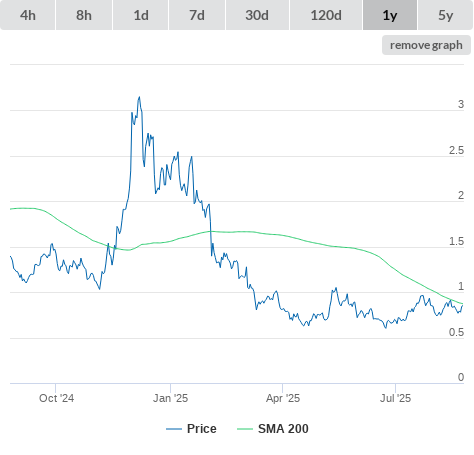Click the Oct '24 axis tick label

point(56,398)
